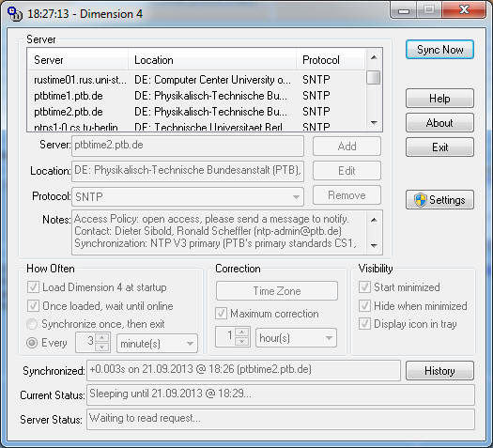This screenshot has width=493, height=448.
Task: Open the hour(s) correction unit dropdown
Action: tap(296, 338)
